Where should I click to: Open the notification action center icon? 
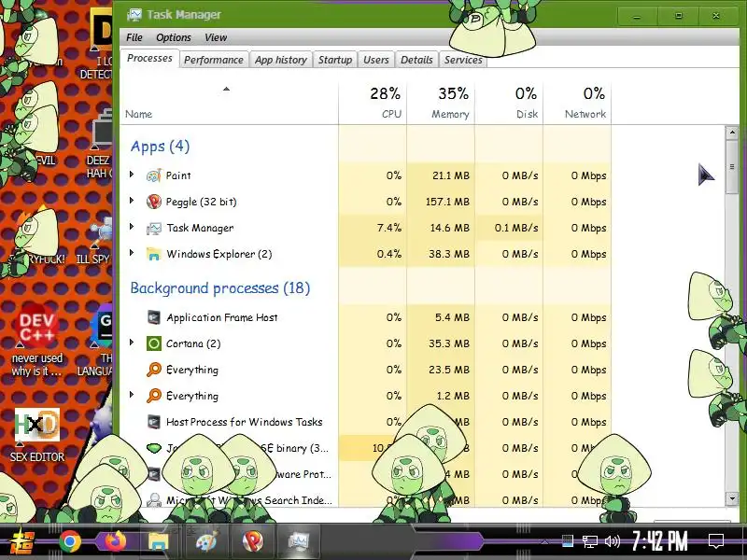[716, 541]
